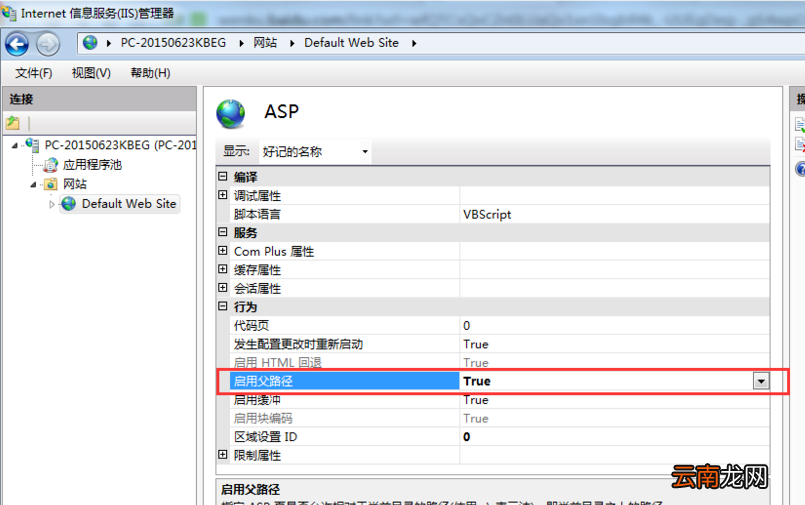
Task: Collapse the 行为 section
Action: (222, 306)
